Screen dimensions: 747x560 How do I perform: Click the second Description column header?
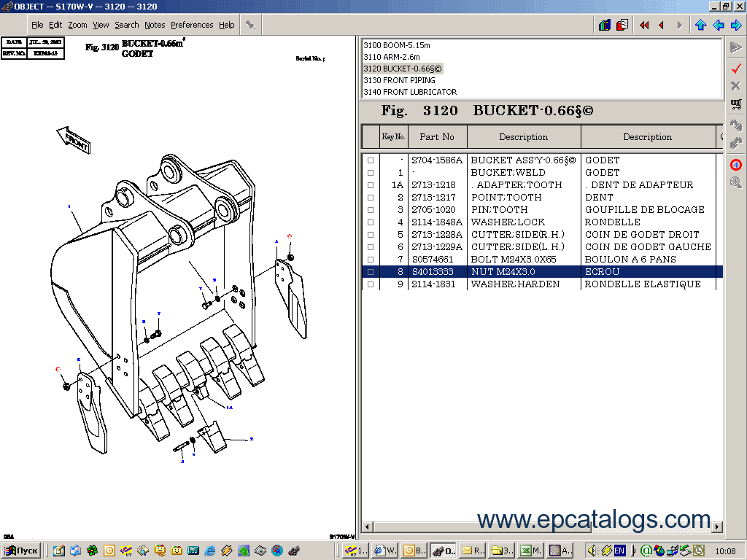(x=648, y=136)
